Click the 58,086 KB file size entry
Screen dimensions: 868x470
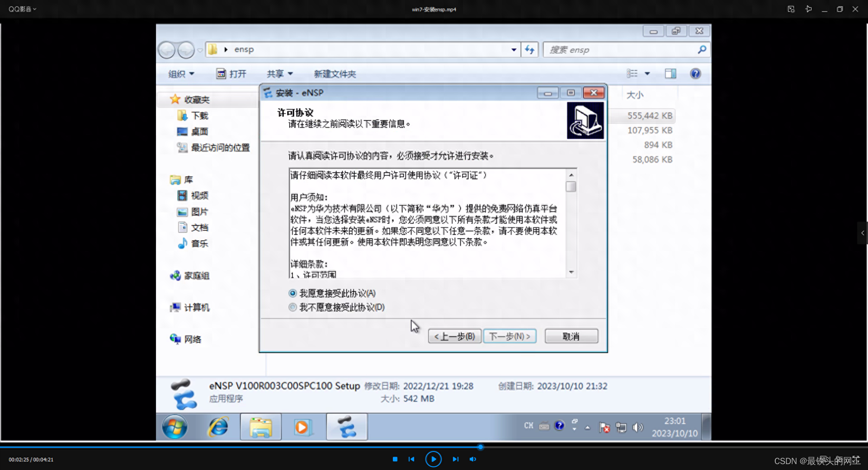[x=652, y=159]
